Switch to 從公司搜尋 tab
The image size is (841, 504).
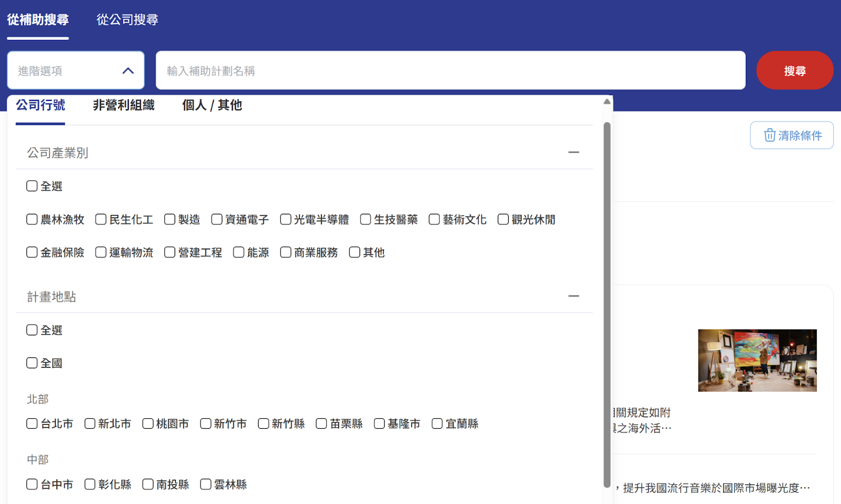127,19
